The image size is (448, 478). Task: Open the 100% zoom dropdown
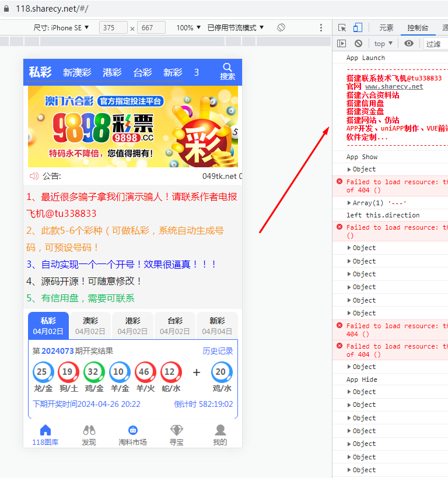[188, 28]
